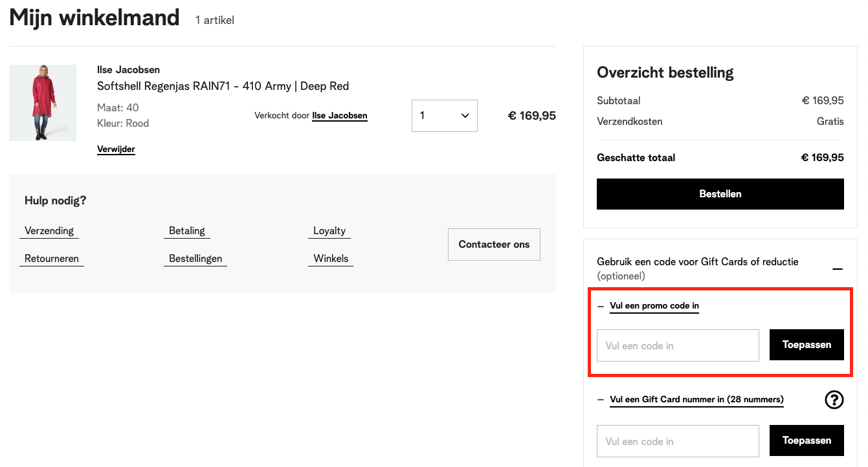
Task: Apply the promo code with Toepassen
Action: (x=807, y=345)
